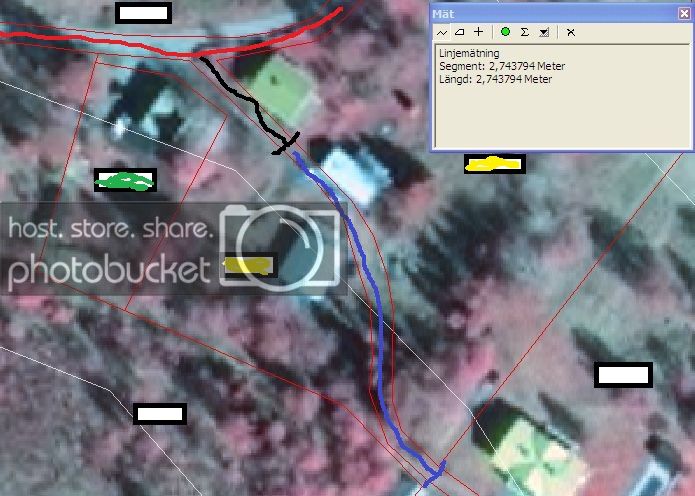The image size is (695, 496).
Task: Select the Measure Line tool
Action: (442, 32)
